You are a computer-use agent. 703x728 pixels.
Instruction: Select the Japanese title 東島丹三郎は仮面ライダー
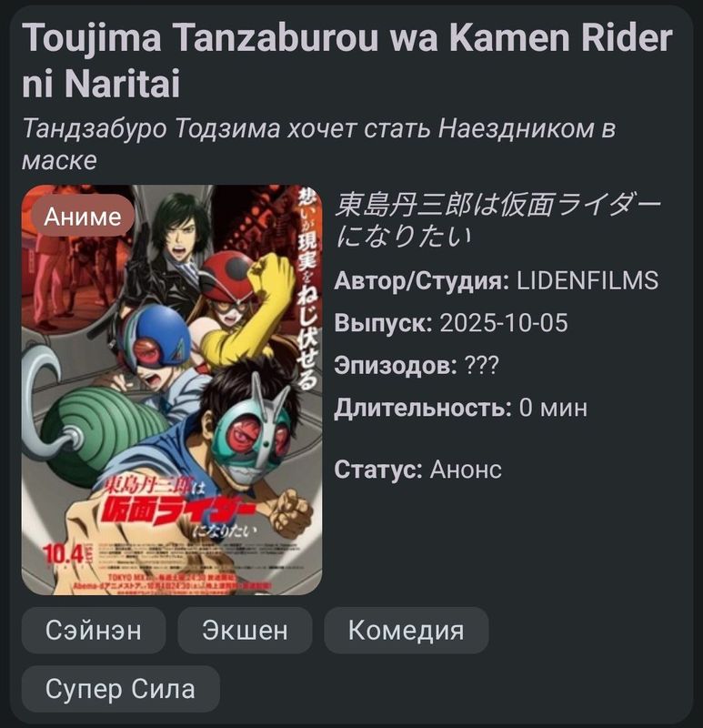497,220
